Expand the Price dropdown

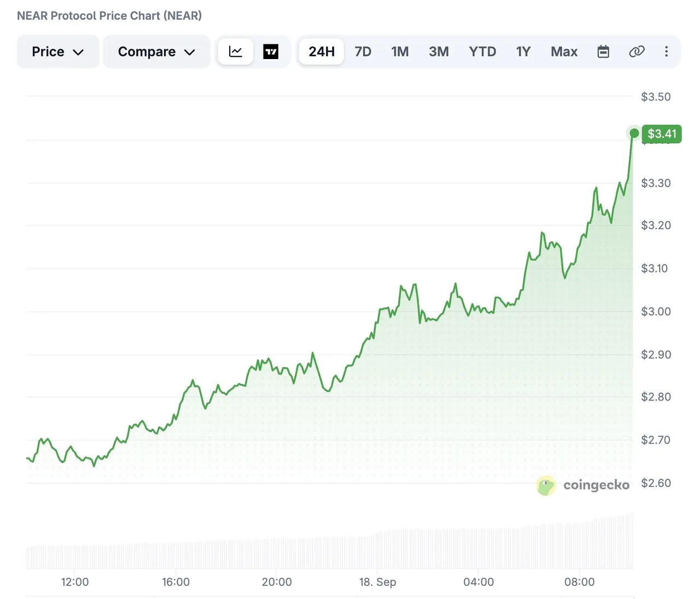[58, 52]
